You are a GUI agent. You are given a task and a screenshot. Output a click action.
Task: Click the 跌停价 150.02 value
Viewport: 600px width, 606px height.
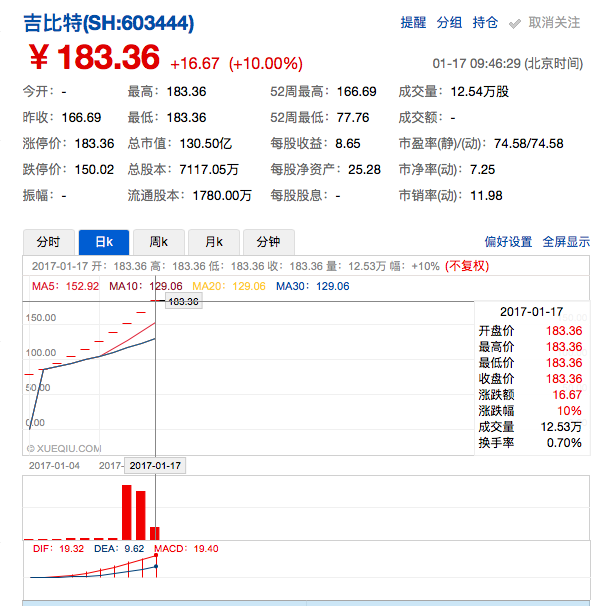[94, 169]
